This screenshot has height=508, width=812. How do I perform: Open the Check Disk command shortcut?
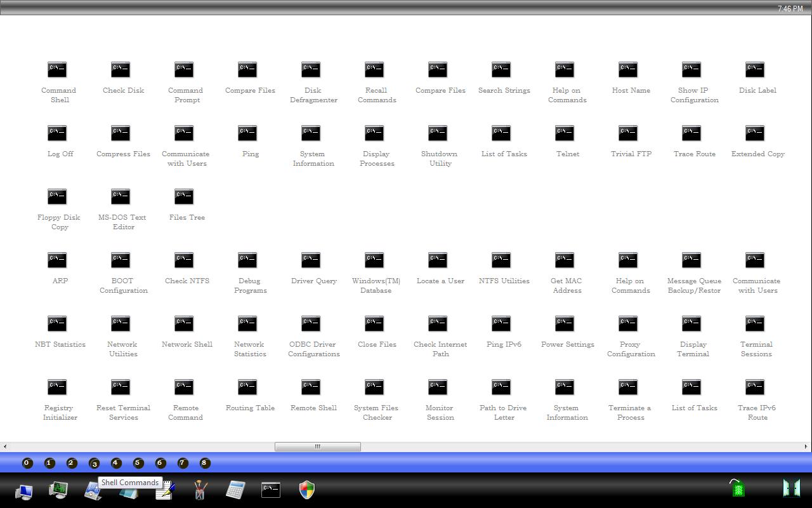[x=121, y=70]
